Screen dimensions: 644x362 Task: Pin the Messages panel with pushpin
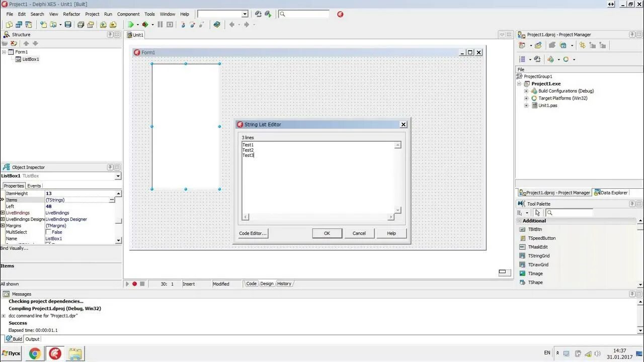(x=632, y=294)
